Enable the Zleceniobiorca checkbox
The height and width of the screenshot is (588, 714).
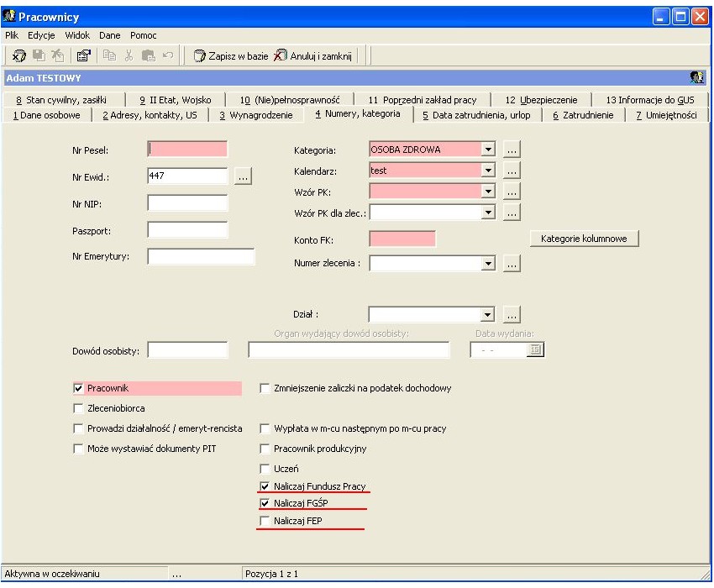coord(78,408)
